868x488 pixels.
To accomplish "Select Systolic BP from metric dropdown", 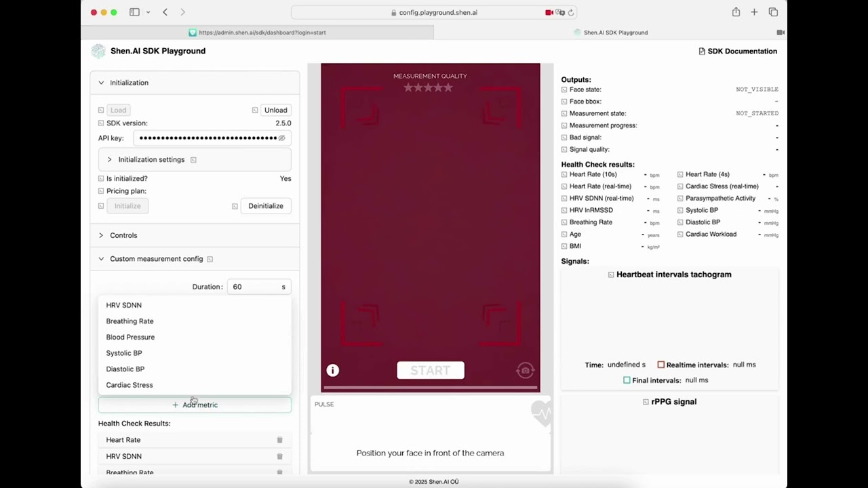I will [195, 353].
